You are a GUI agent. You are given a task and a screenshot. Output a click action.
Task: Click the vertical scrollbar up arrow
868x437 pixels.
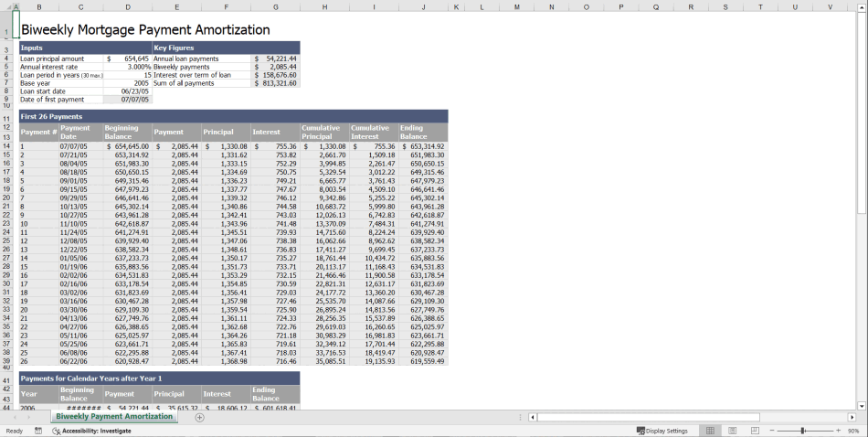click(862, 6)
